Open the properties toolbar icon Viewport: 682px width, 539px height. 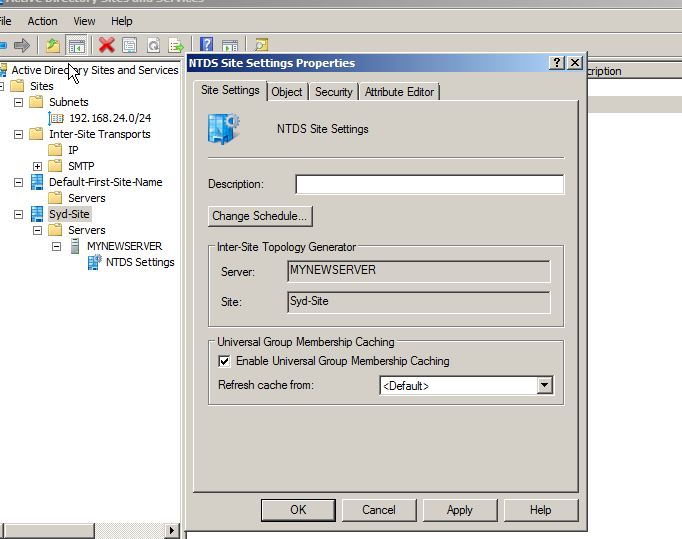[x=130, y=45]
